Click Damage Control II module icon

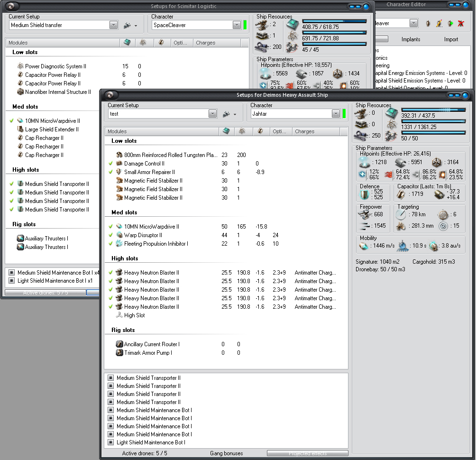[x=119, y=163]
